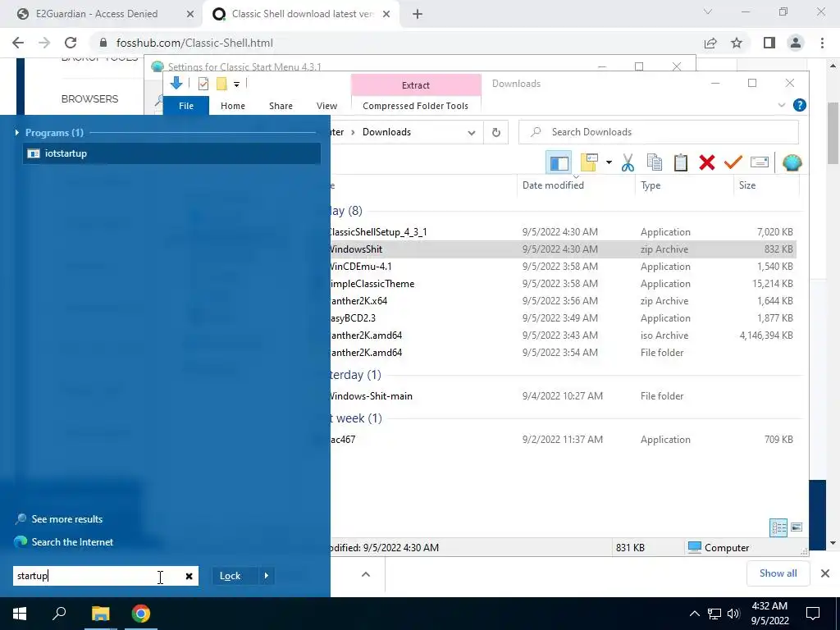Expand the address bar history dropdown
Image resolution: width=840 pixels, height=630 pixels.
coord(472,132)
